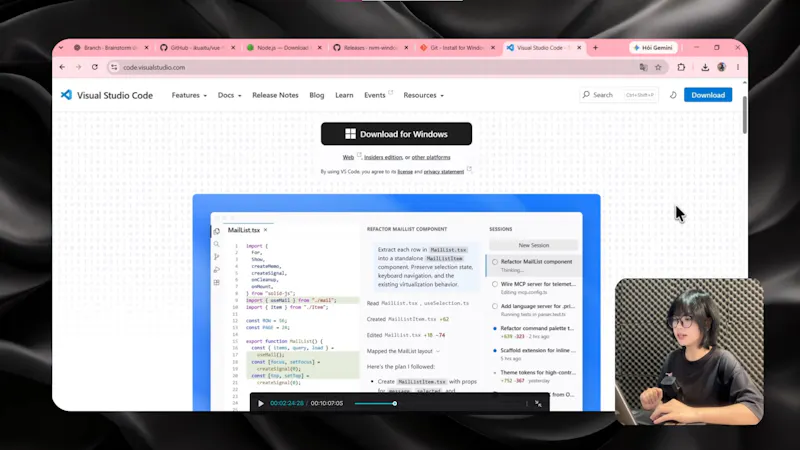Click the Search icon in the VS Code preview sidebar

pyautogui.click(x=217, y=244)
